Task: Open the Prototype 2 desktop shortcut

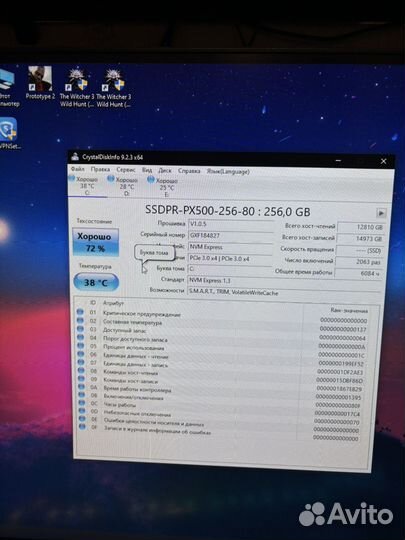Action: coord(40,83)
